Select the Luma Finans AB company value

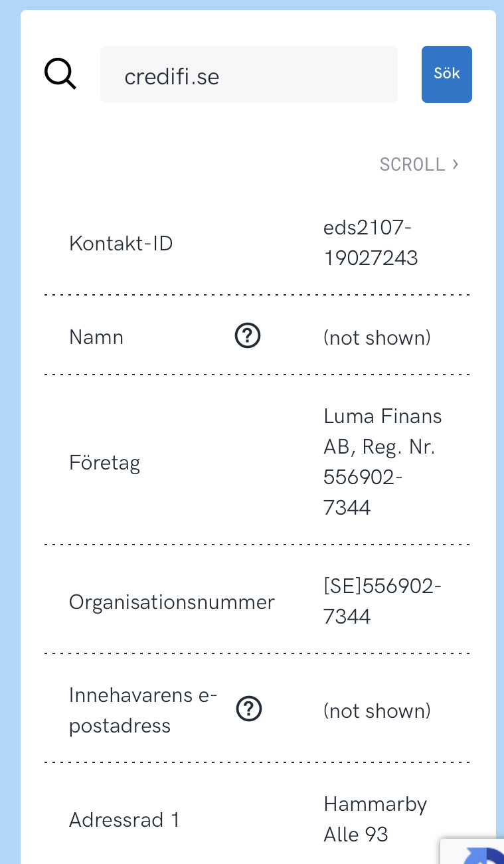coord(382,462)
